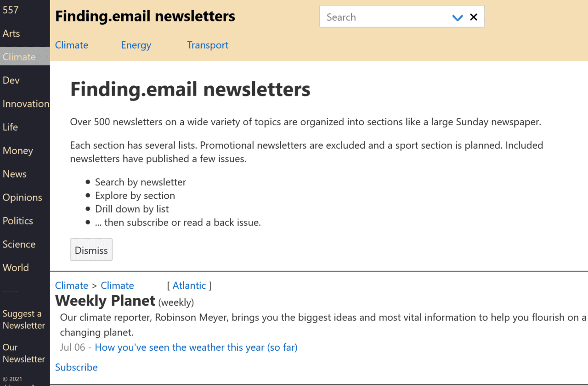Open the Climate tab in the top bar
Viewport: 588px width, 386px height.
[x=72, y=45]
